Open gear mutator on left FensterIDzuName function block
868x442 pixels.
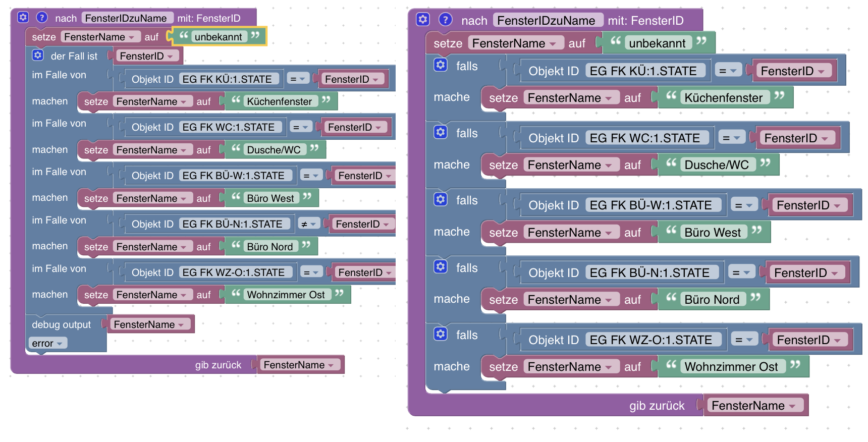pos(23,17)
